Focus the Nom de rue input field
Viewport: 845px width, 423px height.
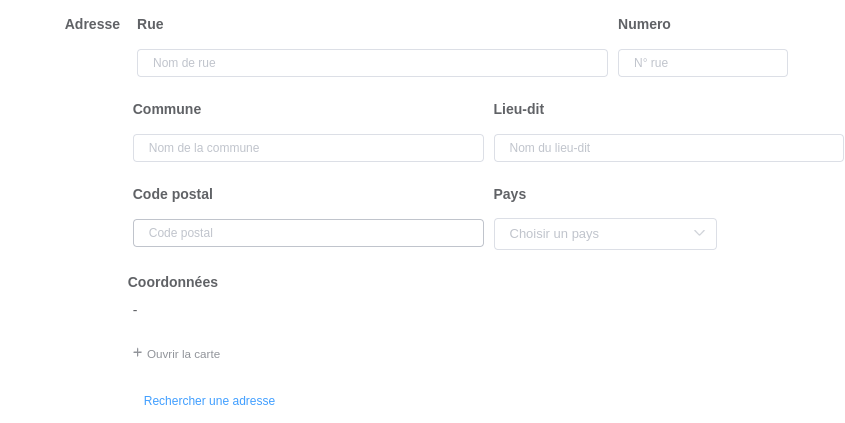(x=372, y=63)
